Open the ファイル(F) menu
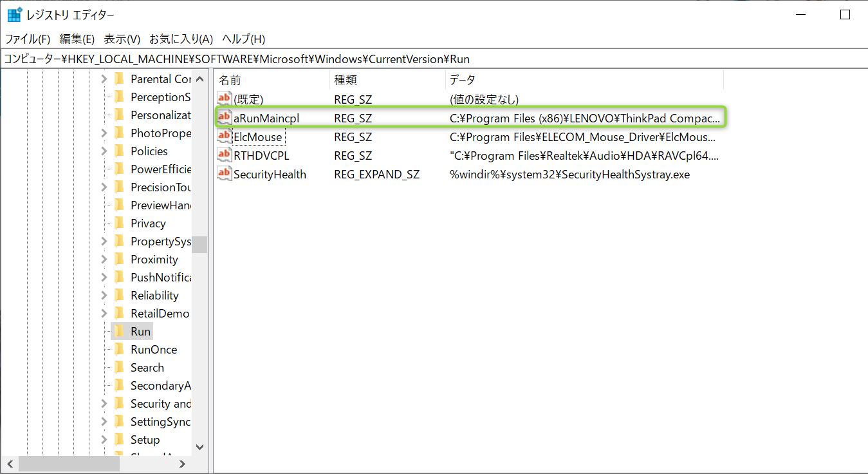Screen dimensions: 868x474 point(27,39)
